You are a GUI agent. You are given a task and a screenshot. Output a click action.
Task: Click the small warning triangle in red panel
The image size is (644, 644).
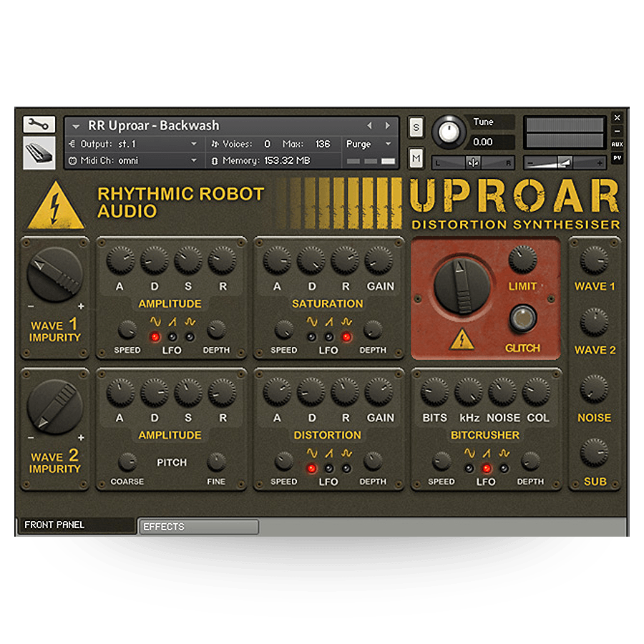tap(462, 339)
